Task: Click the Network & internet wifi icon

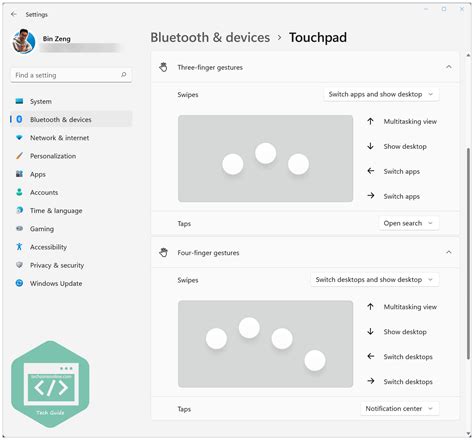Action: [19, 137]
